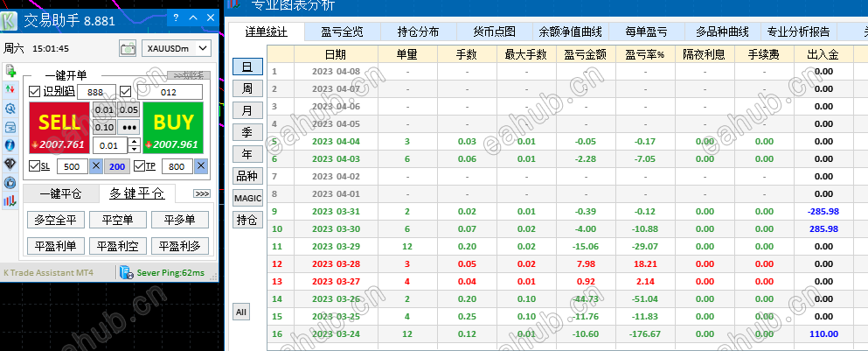Image resolution: width=868 pixels, height=351 pixels.
Task: Open the 盈亏全览 tab
Action: point(342,32)
